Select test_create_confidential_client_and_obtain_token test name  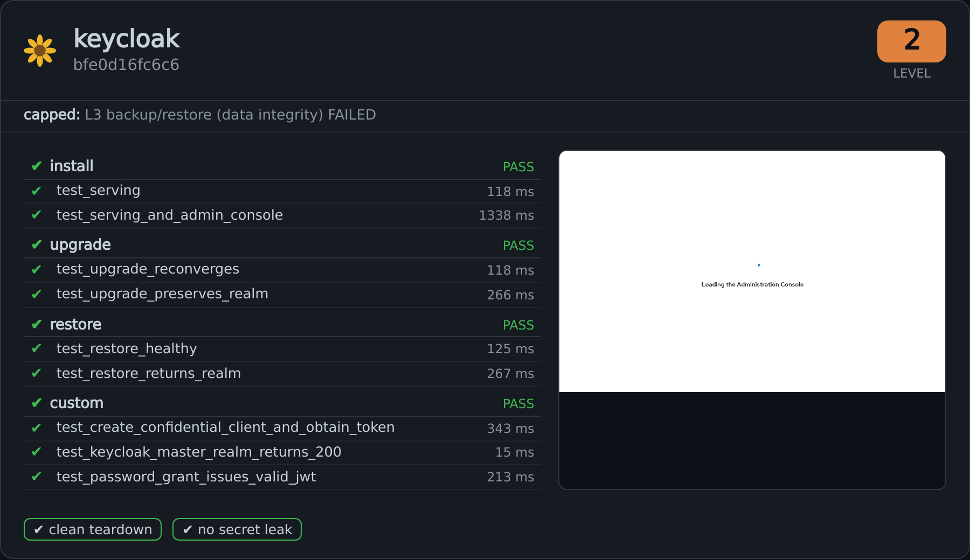[x=225, y=428]
